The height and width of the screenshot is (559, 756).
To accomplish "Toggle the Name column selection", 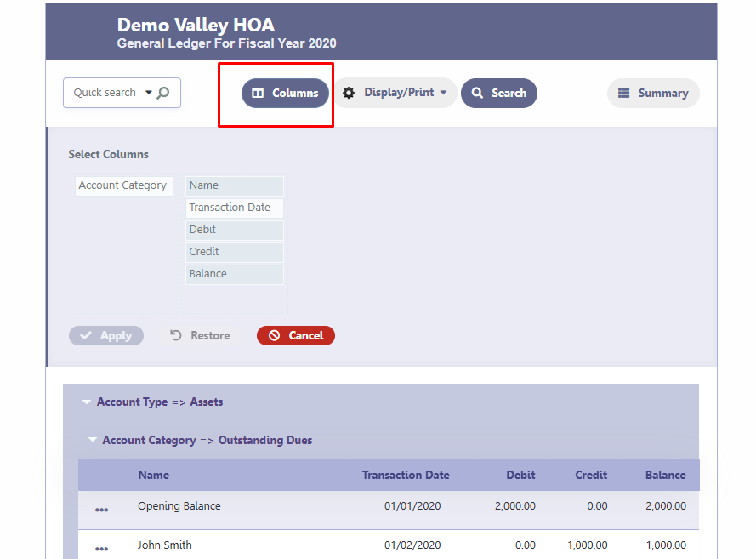I will coord(234,185).
